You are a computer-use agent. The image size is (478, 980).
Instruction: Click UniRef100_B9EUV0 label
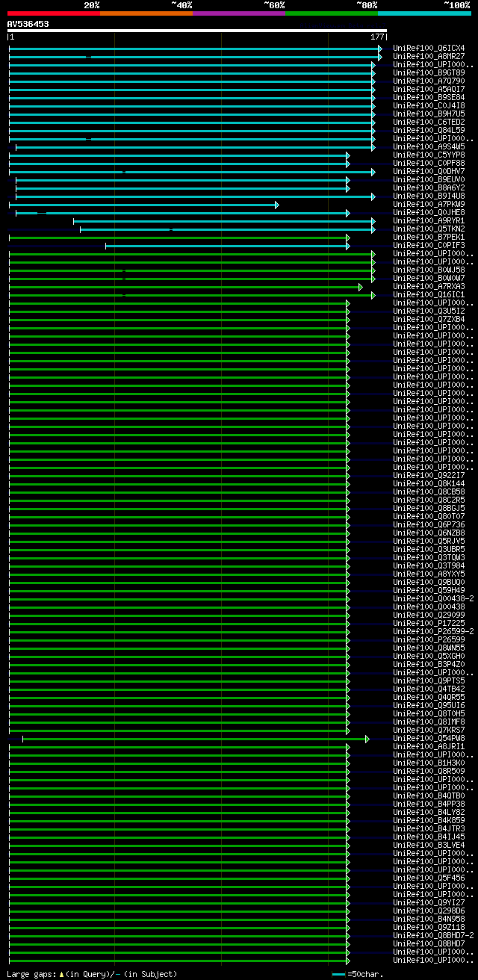[429, 179]
